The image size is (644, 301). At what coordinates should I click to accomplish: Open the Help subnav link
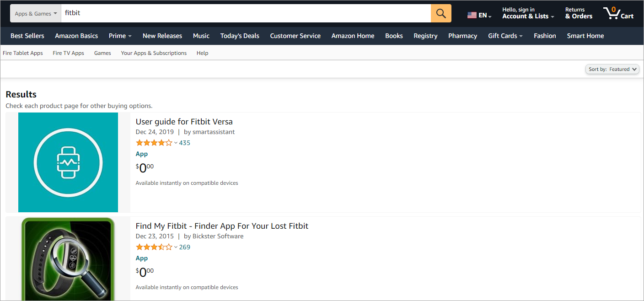point(202,53)
